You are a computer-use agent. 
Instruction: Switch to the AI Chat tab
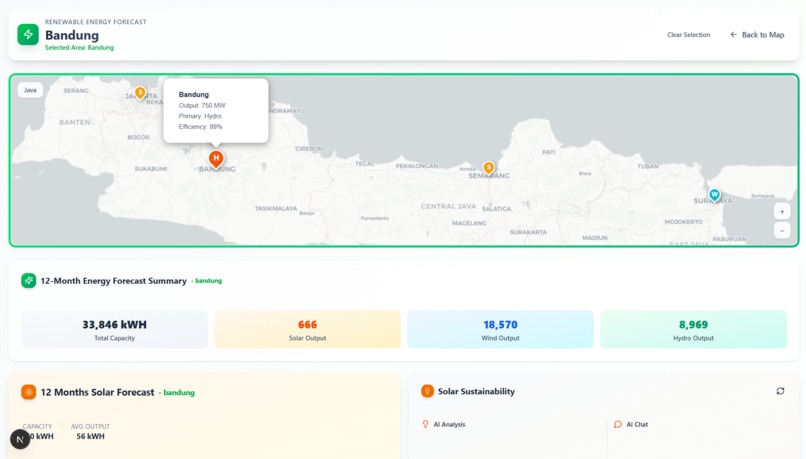click(x=631, y=424)
